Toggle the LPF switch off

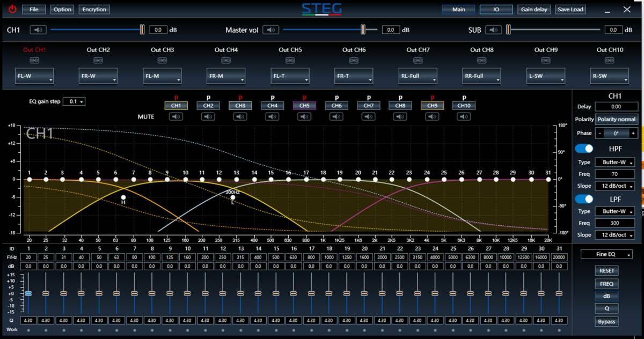584,199
